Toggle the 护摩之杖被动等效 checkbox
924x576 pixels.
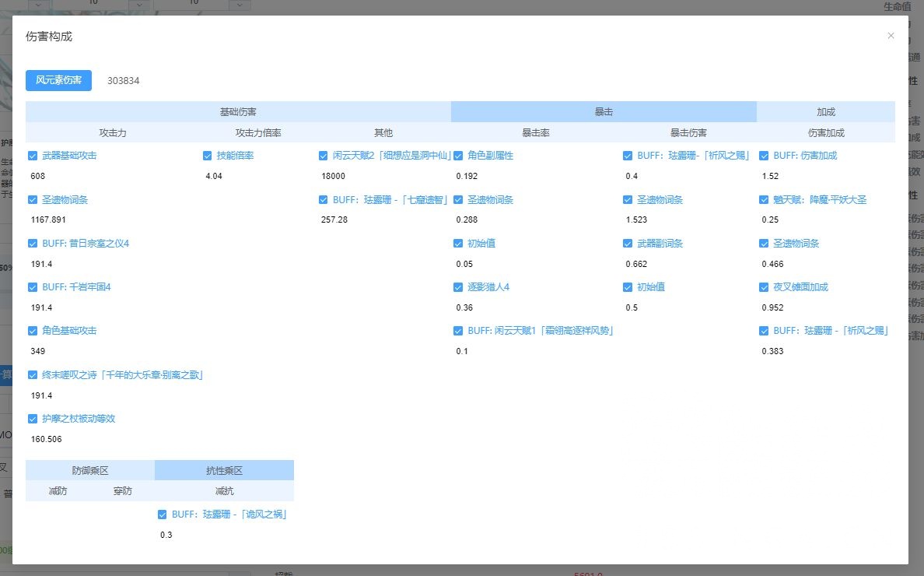(x=33, y=418)
